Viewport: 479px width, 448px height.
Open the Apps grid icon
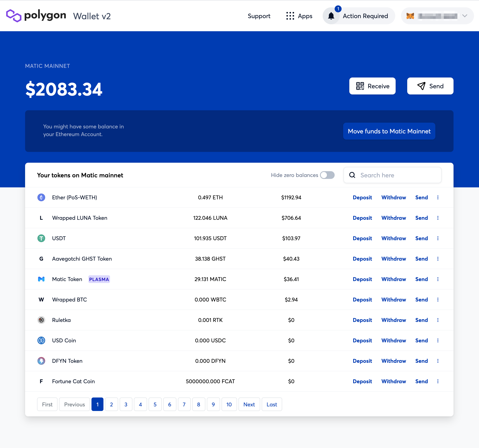pyautogui.click(x=290, y=16)
